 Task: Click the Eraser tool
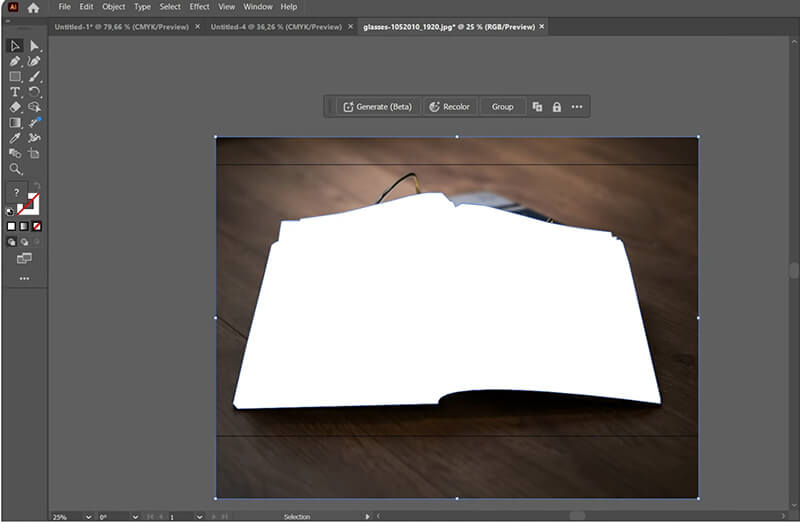tap(15, 107)
